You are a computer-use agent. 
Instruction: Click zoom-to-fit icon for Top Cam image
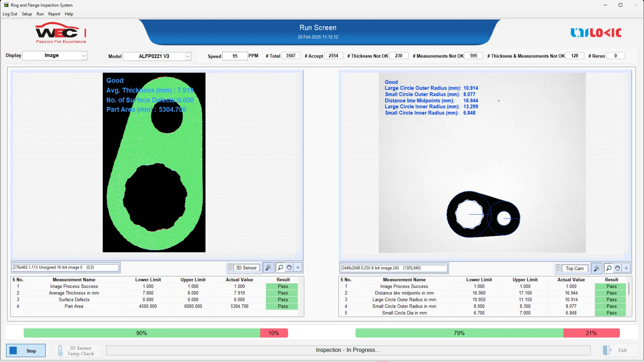click(x=597, y=268)
